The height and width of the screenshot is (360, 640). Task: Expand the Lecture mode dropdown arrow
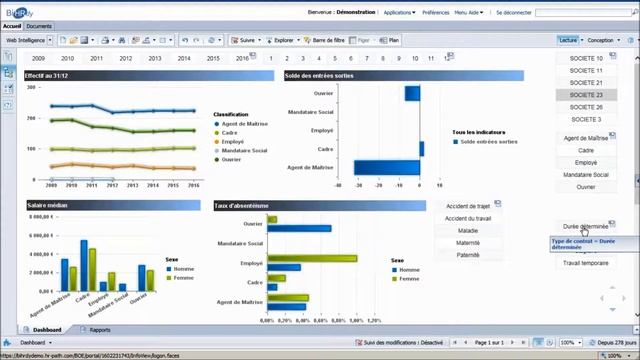582,40
